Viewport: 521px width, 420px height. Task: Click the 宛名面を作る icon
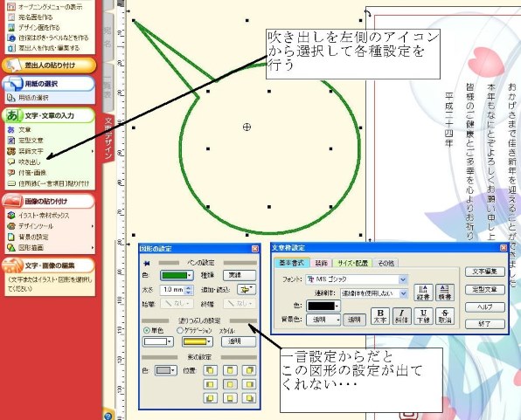(x=11, y=17)
